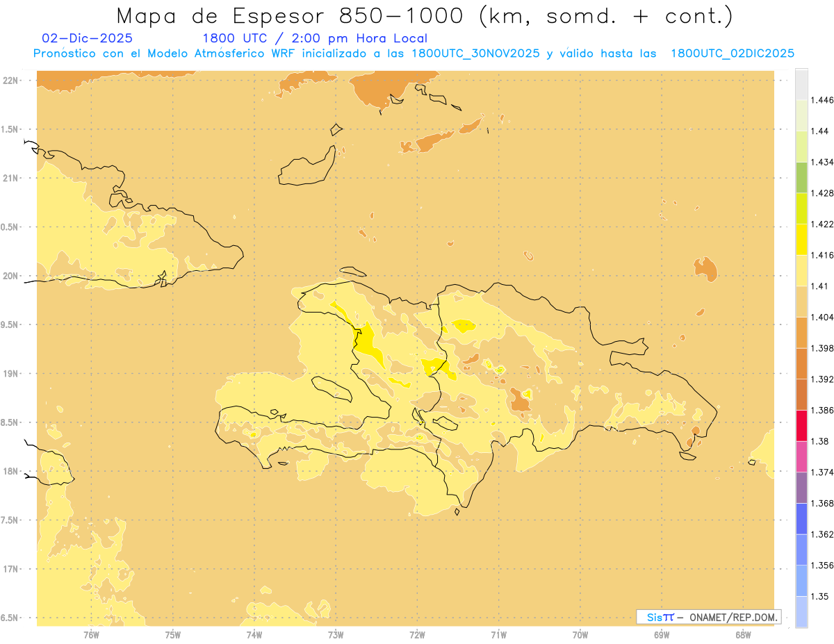Image resolution: width=834 pixels, height=644 pixels.
Task: Click the 1.368 colorbar value
Action: (822, 503)
